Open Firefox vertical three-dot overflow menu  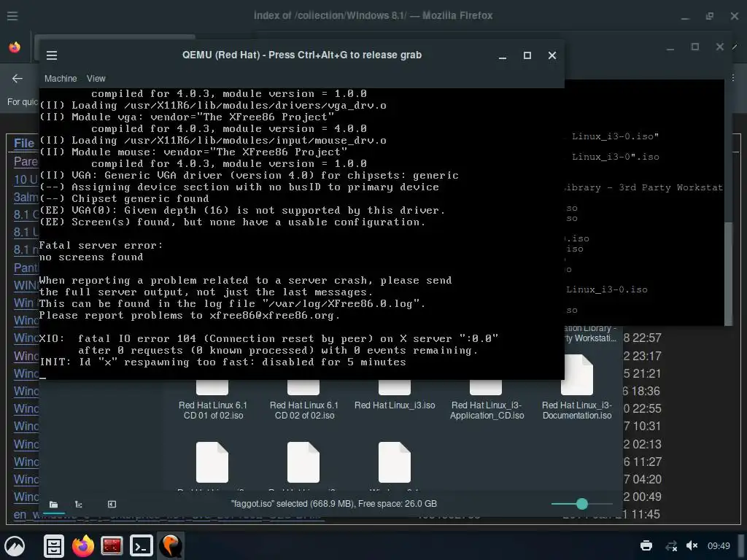(x=733, y=77)
